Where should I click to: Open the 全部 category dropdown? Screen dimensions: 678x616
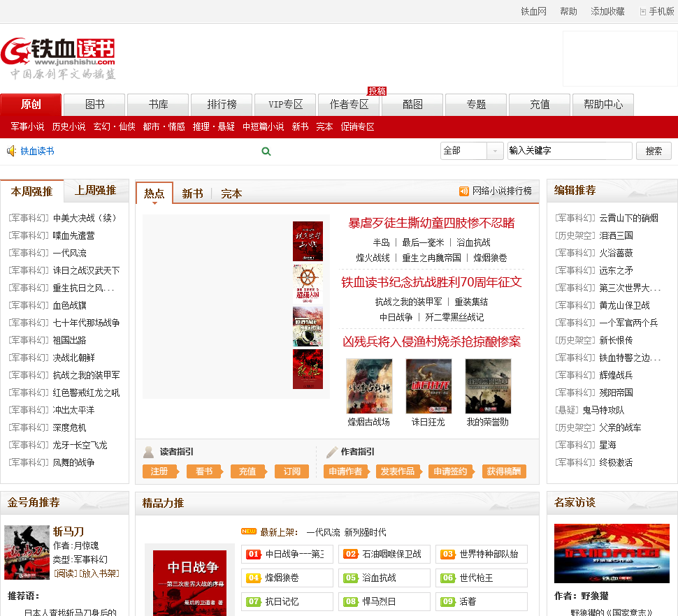click(472, 151)
